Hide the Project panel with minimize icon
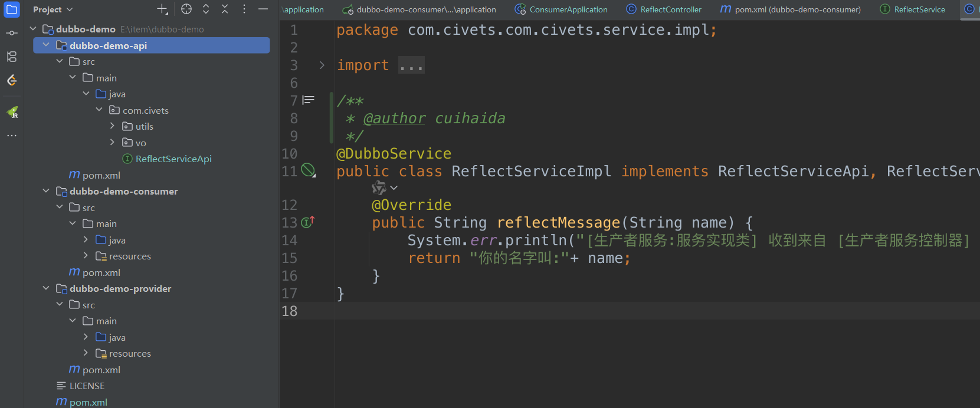Image resolution: width=980 pixels, height=408 pixels. coord(263,9)
